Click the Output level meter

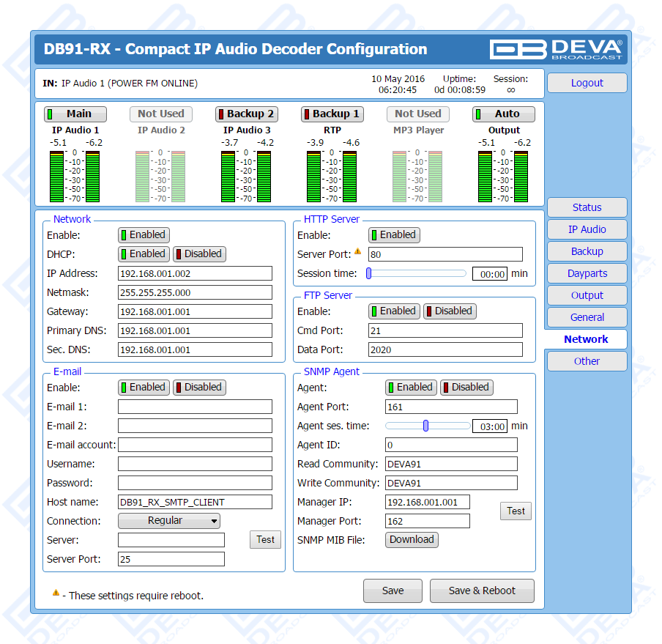[504, 177]
